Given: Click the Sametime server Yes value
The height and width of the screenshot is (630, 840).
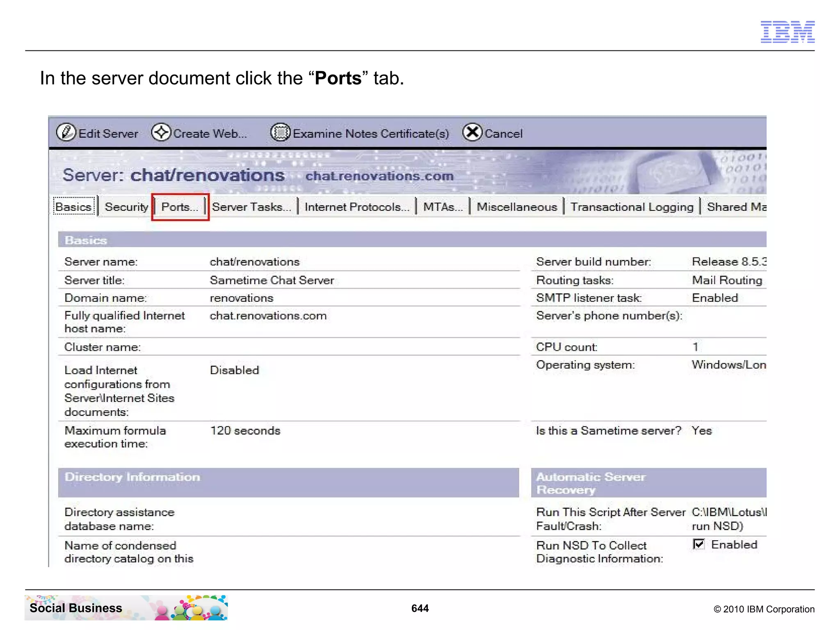Looking at the screenshot, I should tap(702, 430).
